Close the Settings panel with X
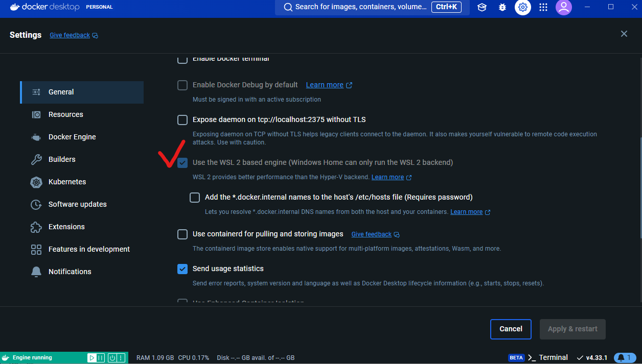 coord(624,34)
